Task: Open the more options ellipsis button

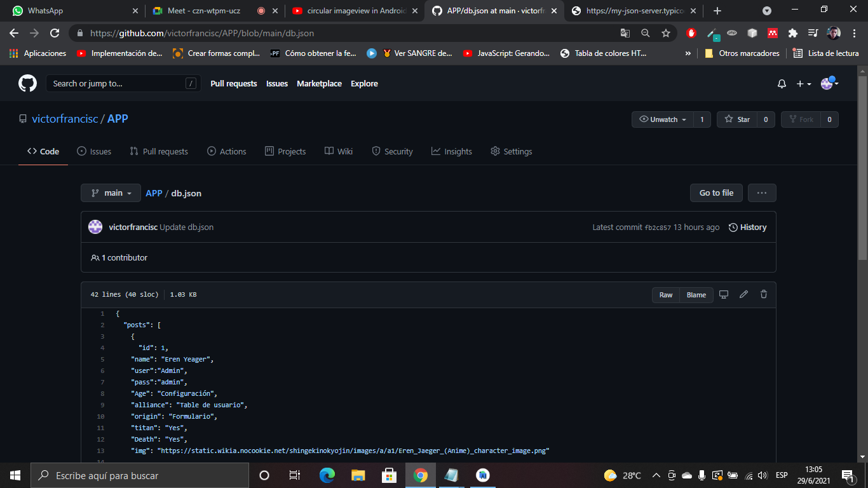Action: pos(762,193)
